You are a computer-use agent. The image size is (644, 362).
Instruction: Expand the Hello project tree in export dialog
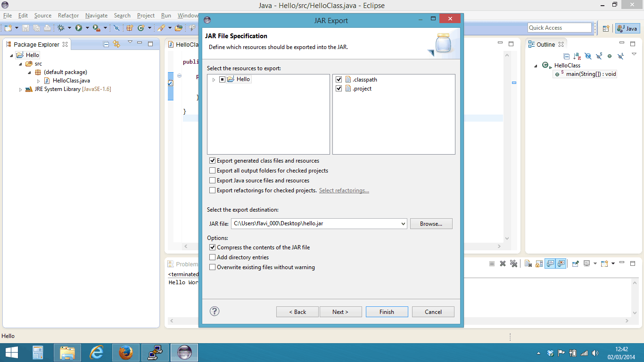tap(214, 80)
